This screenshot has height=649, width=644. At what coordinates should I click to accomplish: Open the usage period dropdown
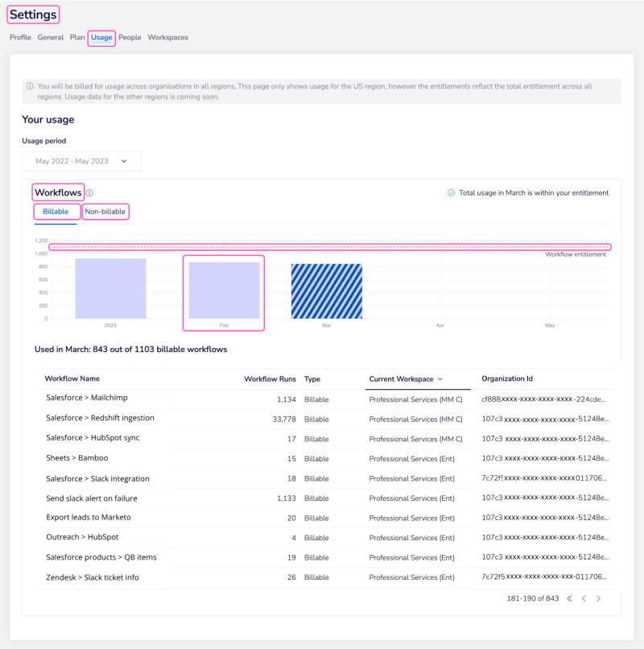[x=81, y=161]
